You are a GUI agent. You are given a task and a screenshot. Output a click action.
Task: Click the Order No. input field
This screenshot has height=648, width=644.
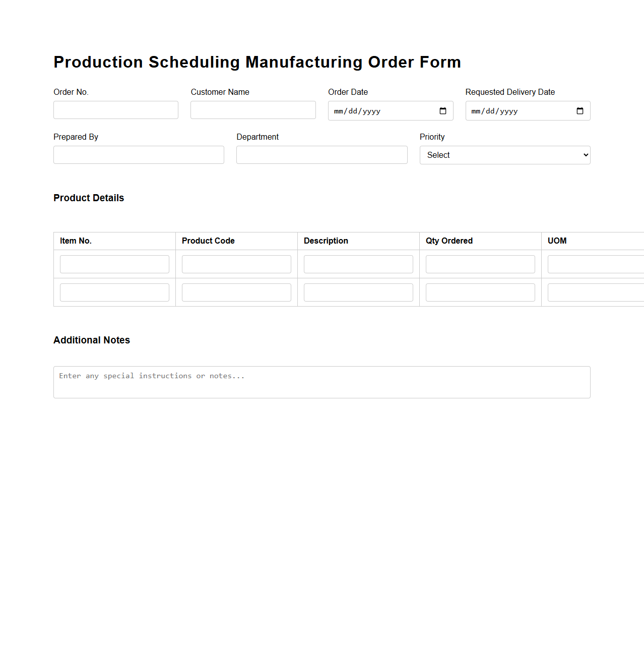(115, 109)
